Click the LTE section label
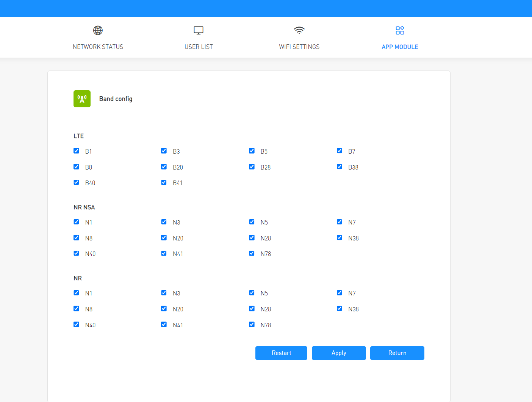 (x=78, y=136)
